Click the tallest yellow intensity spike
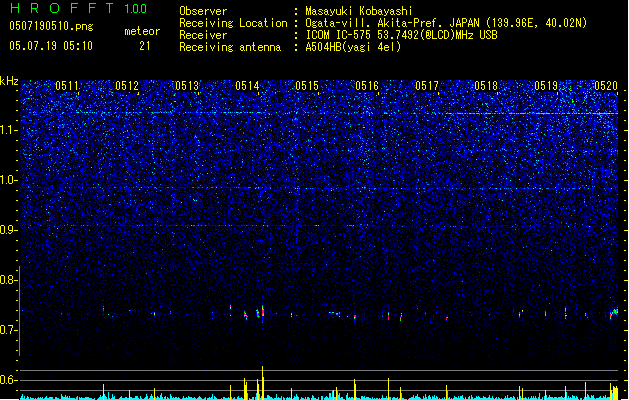Viewport: 629px width, 400px height. (x=262, y=382)
